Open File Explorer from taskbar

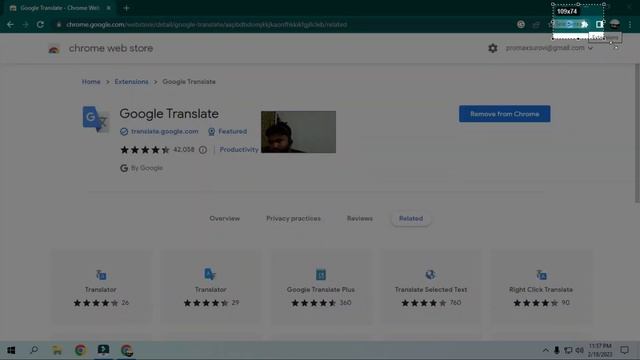tap(57, 350)
